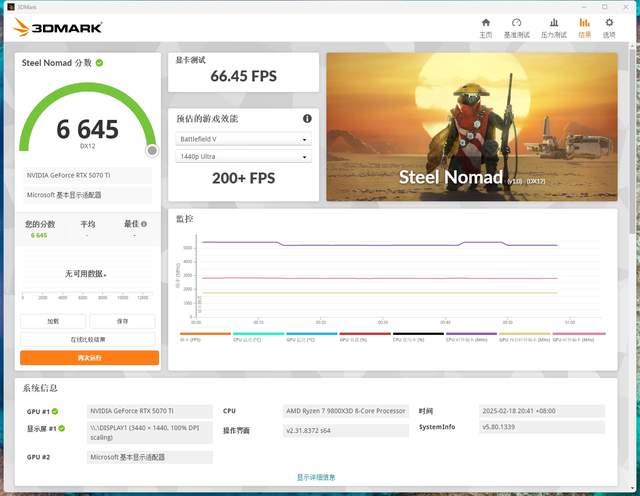This screenshot has height=496, width=640.
Task: Open the 压力测试 stress test icon
Action: coord(554,22)
